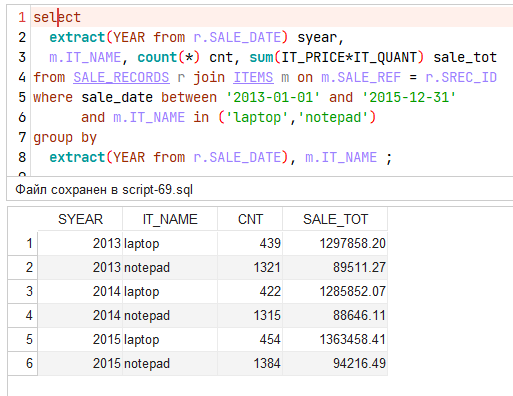Viewport: 513px width, 396px height.
Task: Click the cell with value 1285852.07
Action: click(x=335, y=291)
